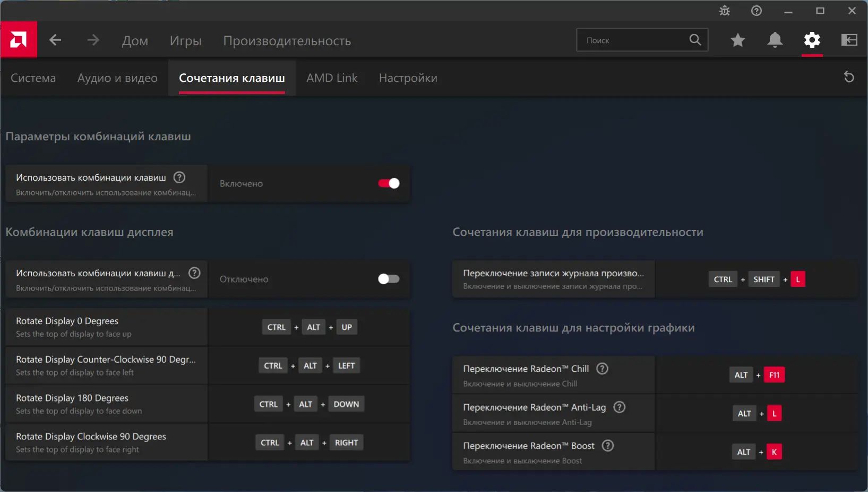Click Переключение записи журнала label
The width and height of the screenshot is (868, 492).
click(554, 273)
